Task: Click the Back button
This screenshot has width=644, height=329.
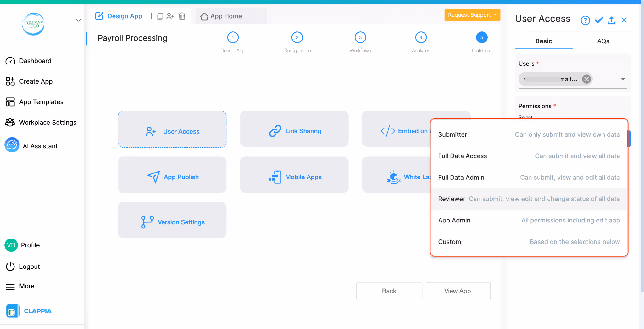Action: [389, 291]
